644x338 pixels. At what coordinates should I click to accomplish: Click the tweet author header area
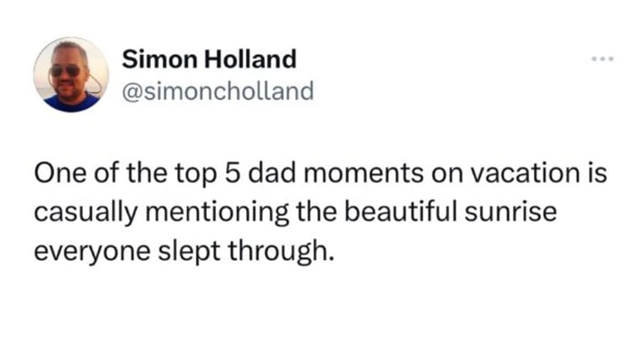[209, 72]
